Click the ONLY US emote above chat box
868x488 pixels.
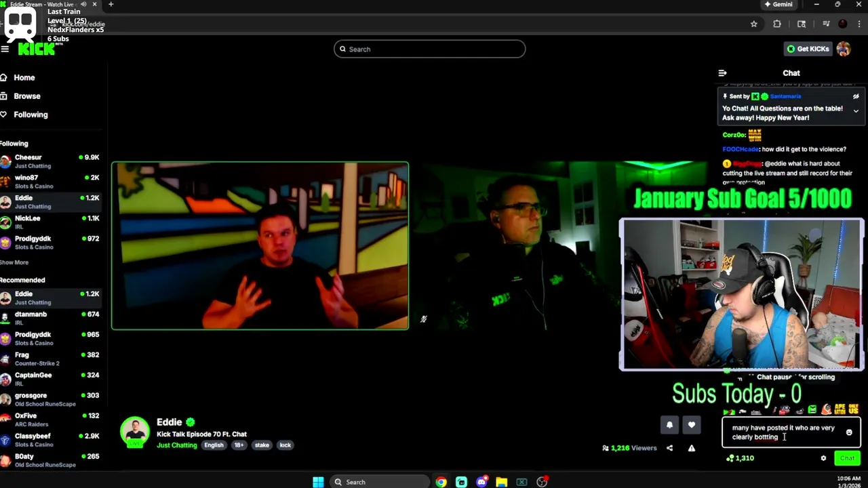853,409
